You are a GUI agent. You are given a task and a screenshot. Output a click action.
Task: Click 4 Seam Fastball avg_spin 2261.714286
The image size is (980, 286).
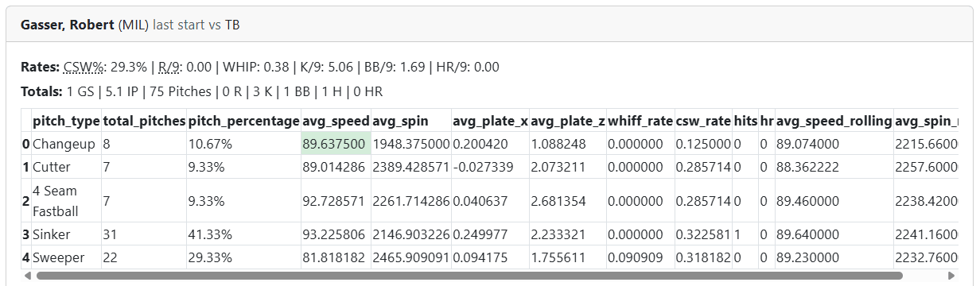(x=410, y=201)
